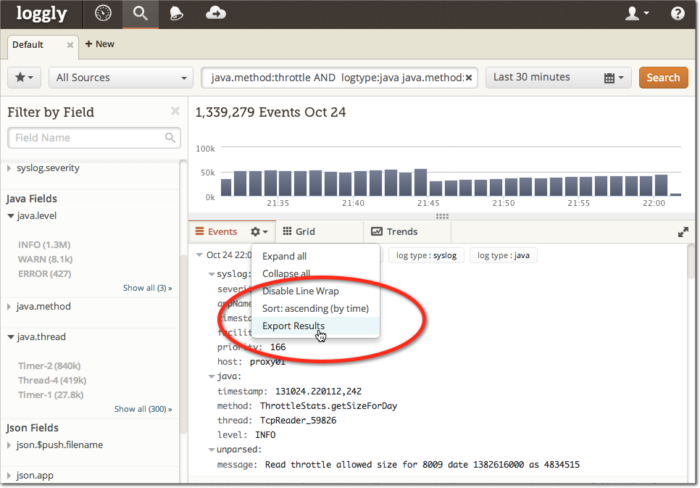Open the alerts bell icon
Viewport: 700px width, 488px height.
click(177, 13)
